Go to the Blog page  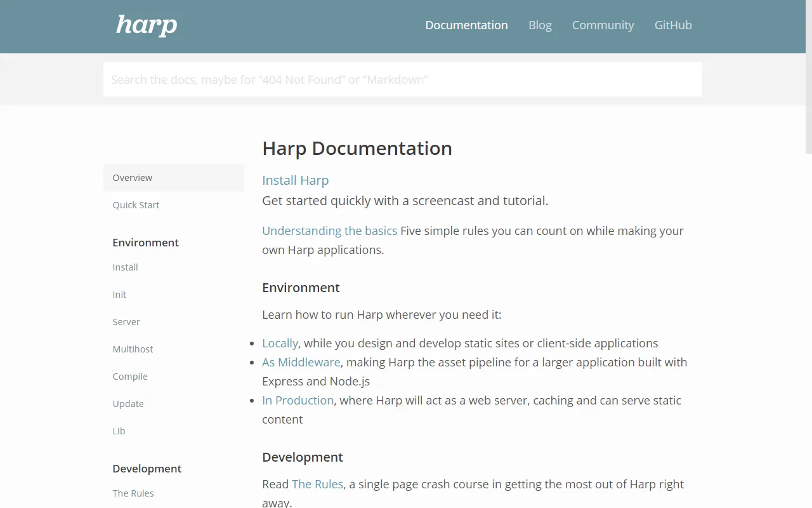540,25
